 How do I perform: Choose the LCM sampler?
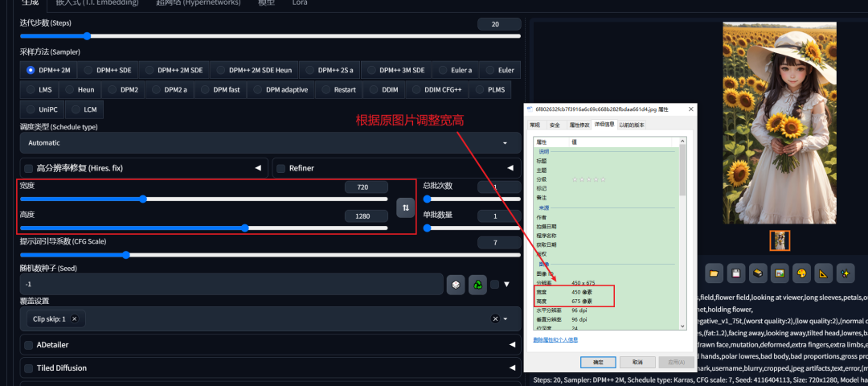[84, 109]
